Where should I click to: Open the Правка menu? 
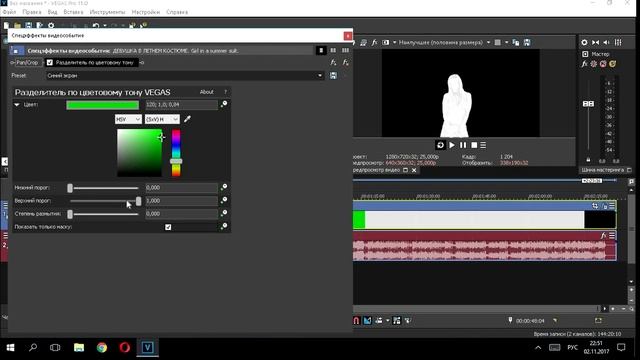coord(32,12)
